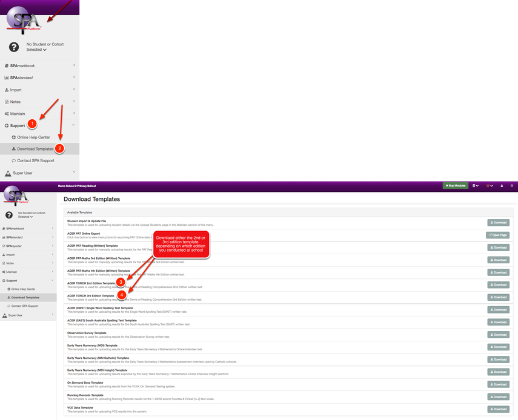
Task: Download the ACER TORCH 2nd Edition Template
Action: click(x=497, y=284)
